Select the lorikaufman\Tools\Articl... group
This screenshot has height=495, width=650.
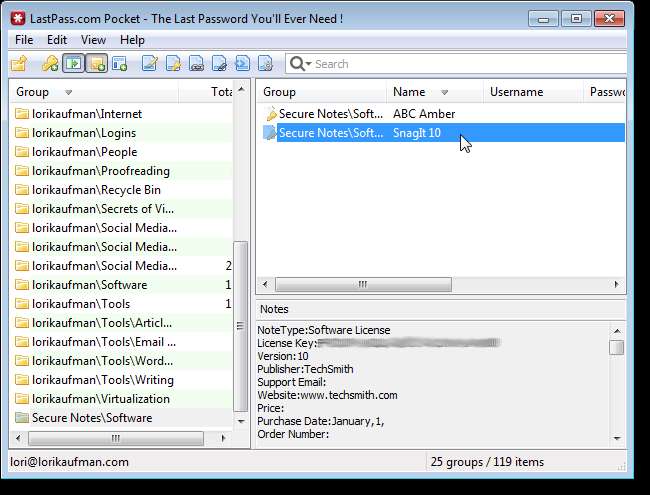click(x=122, y=323)
